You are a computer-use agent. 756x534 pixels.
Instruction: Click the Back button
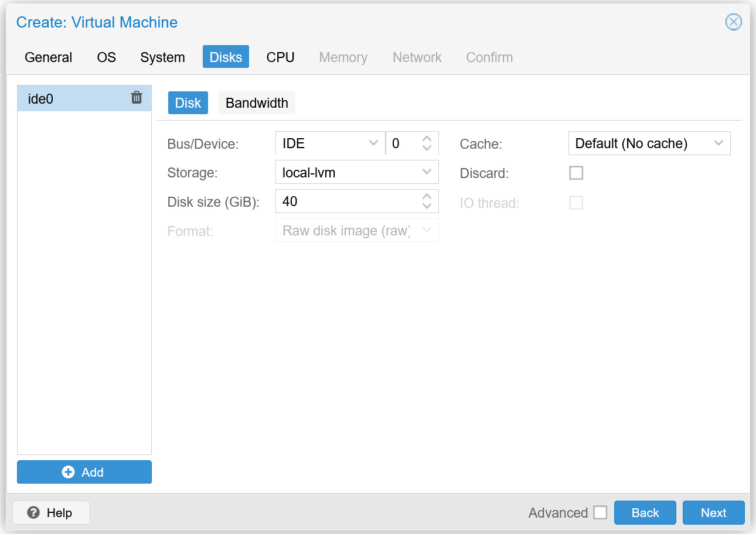(645, 512)
